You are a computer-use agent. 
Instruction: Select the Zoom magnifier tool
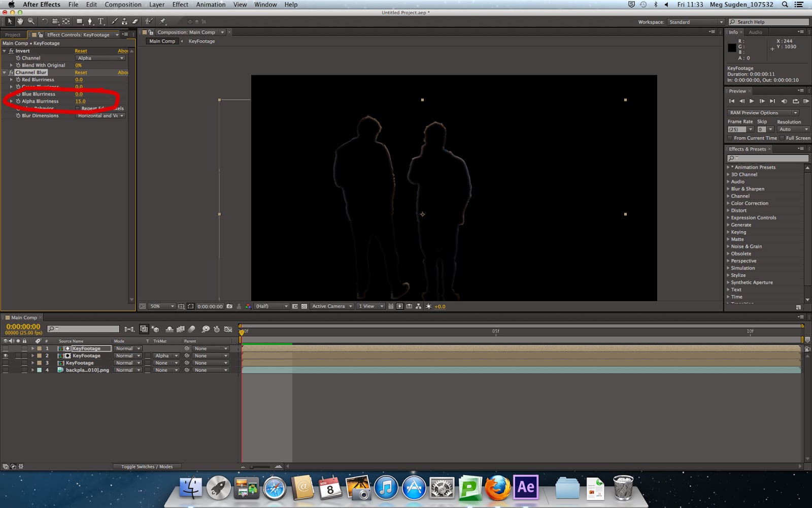tap(31, 21)
